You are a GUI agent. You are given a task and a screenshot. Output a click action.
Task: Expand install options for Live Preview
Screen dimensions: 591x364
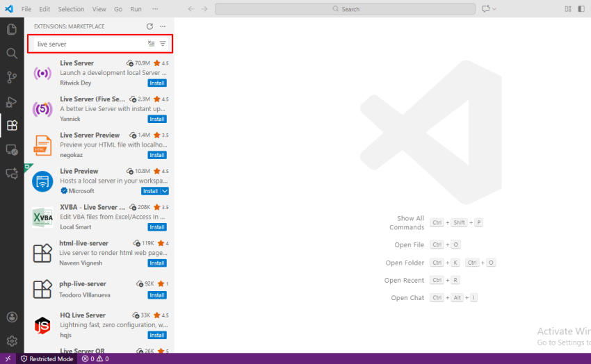(165, 191)
